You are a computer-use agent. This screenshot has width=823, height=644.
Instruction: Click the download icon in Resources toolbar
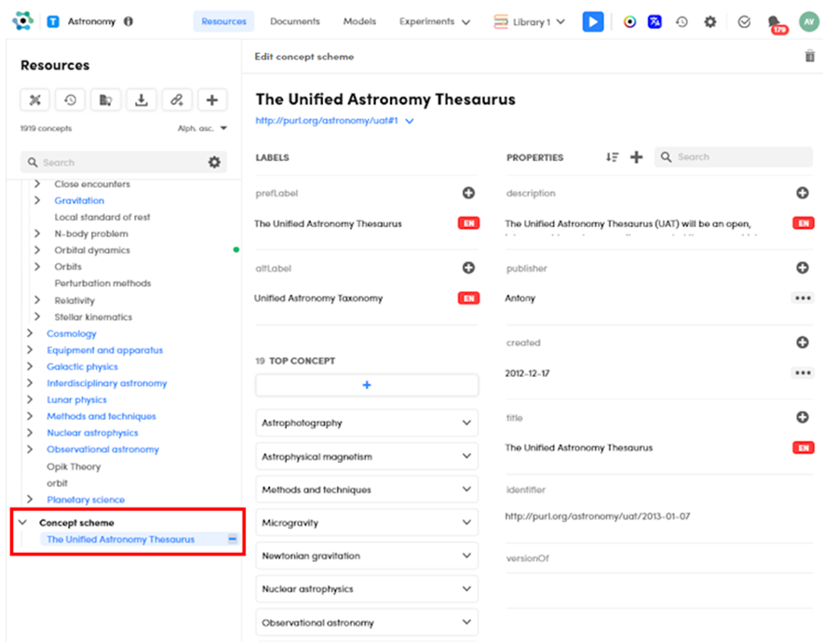[142, 101]
